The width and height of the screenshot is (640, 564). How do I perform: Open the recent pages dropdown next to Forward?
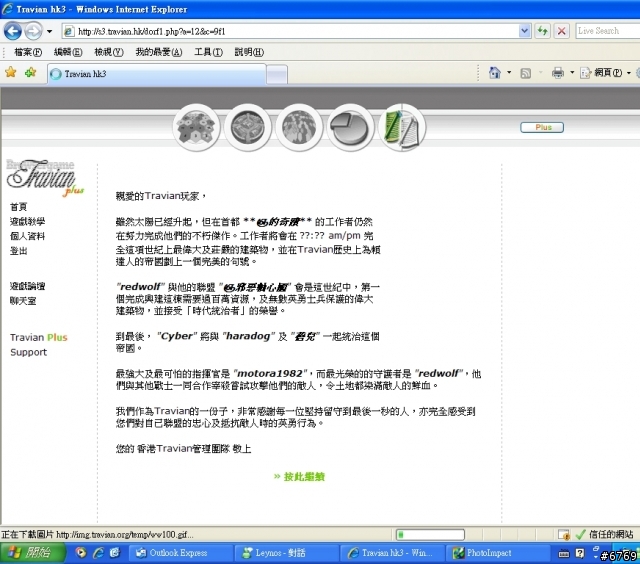click(x=49, y=31)
